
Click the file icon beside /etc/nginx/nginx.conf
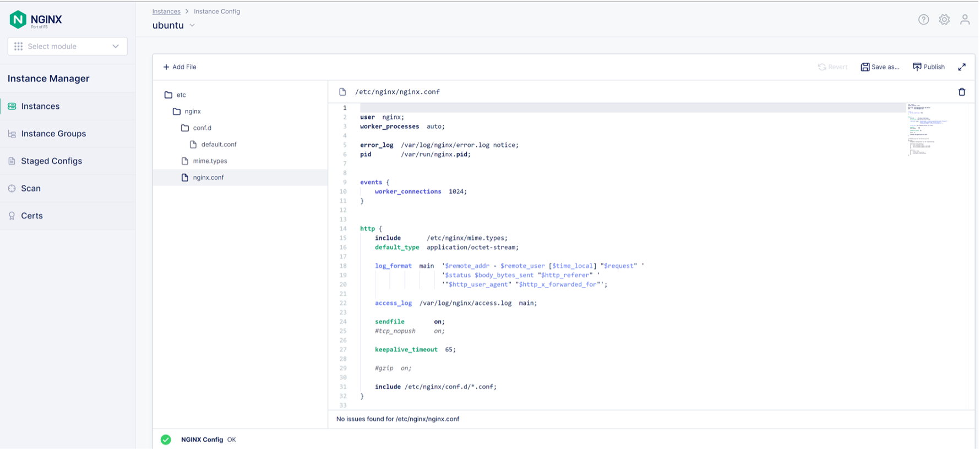click(x=342, y=92)
